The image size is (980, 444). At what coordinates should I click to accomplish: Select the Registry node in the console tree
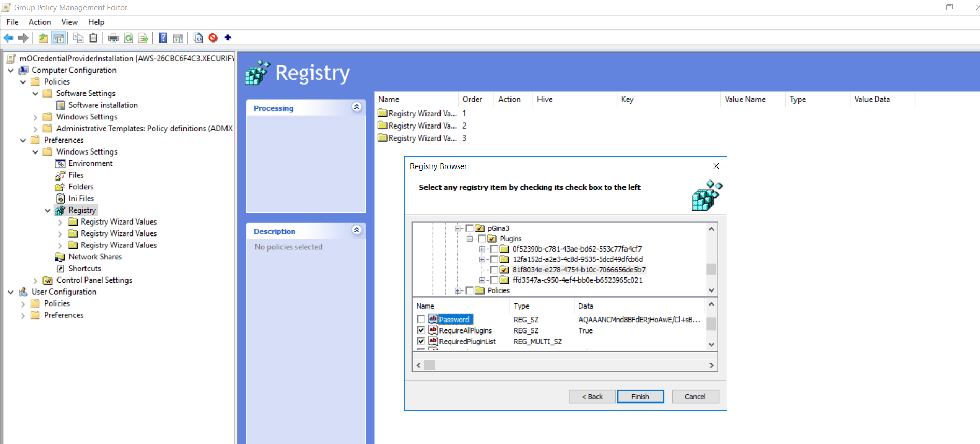(82, 210)
